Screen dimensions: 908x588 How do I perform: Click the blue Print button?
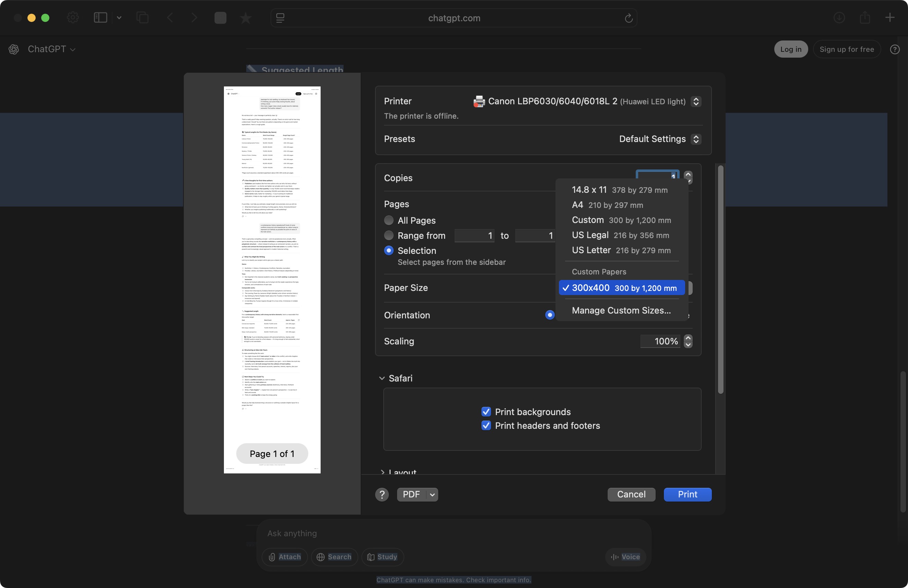coord(687,494)
